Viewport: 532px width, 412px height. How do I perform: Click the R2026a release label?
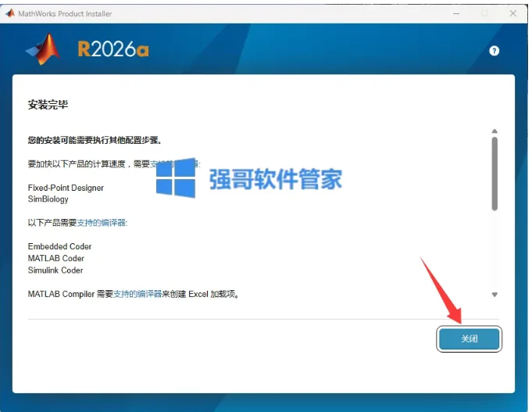[113, 49]
